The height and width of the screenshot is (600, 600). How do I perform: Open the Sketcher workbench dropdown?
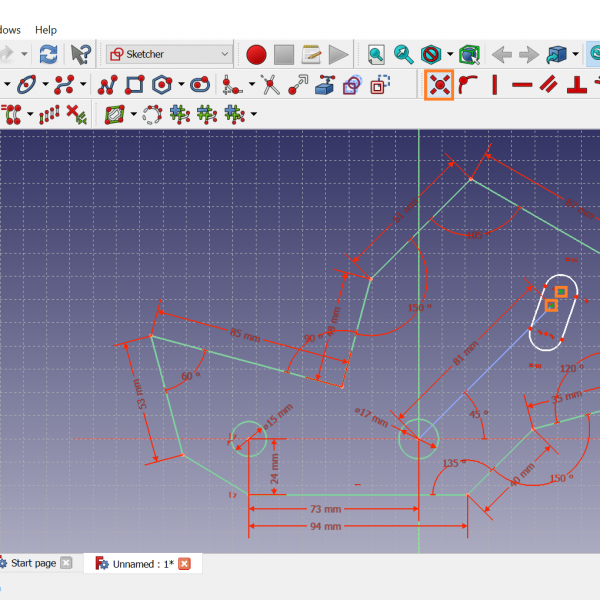169,54
